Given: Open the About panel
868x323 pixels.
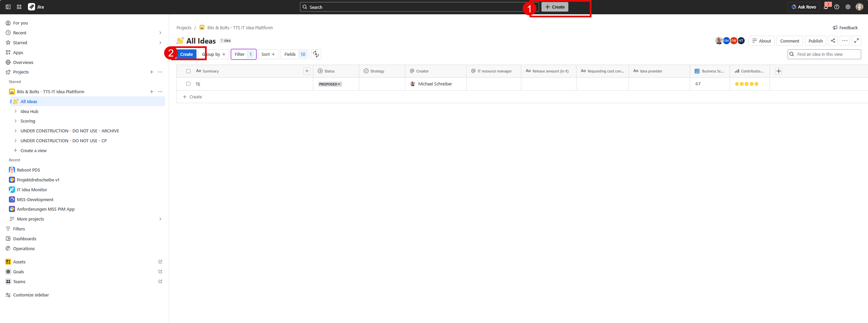Looking at the screenshot, I should coord(761,41).
